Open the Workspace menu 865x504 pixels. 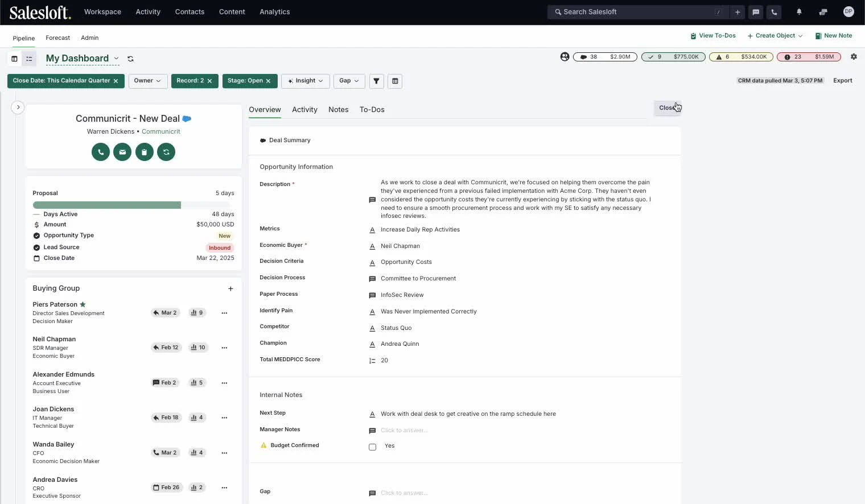tap(102, 12)
